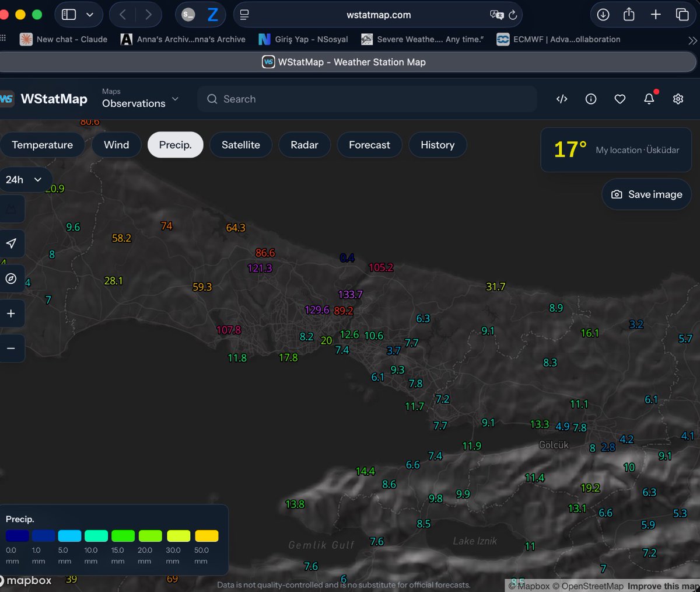Open the History tab
700x592 pixels.
coord(437,145)
